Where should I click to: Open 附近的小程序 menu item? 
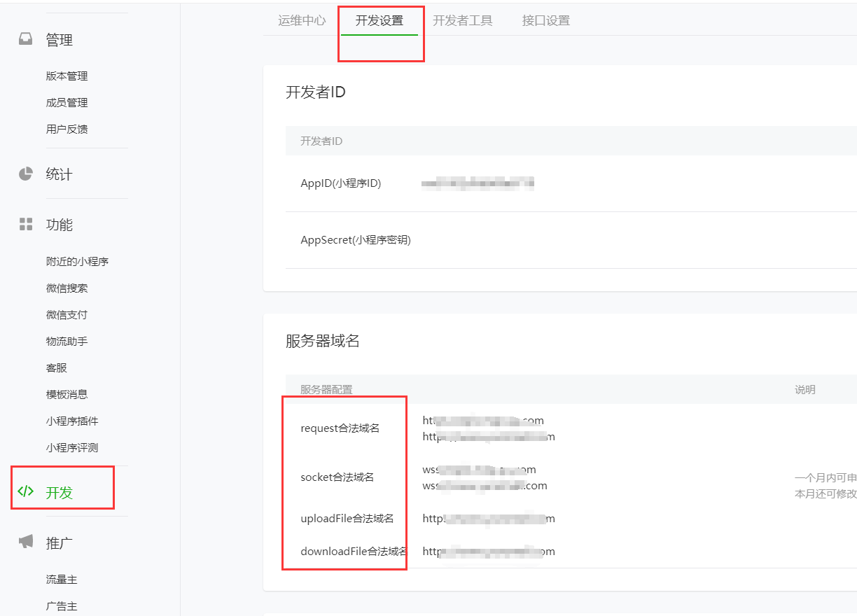click(x=77, y=262)
